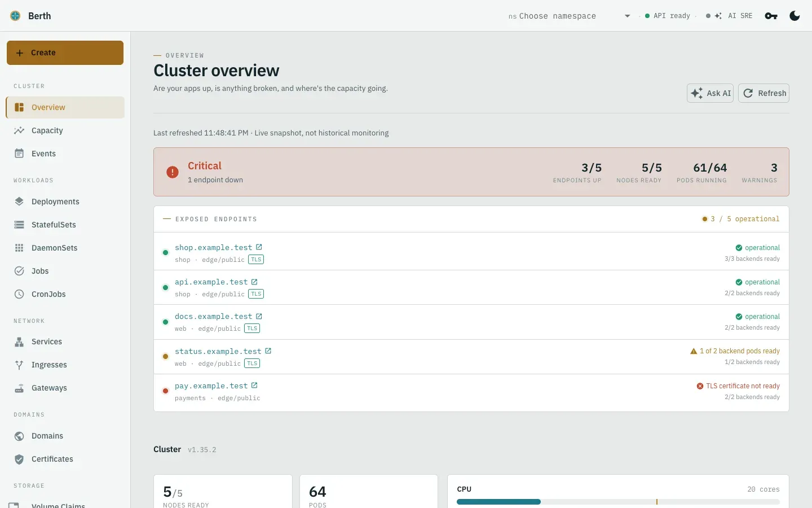Click TLS badge on shop.example.test row
Viewport: 812px width, 508px height.
[257, 260]
